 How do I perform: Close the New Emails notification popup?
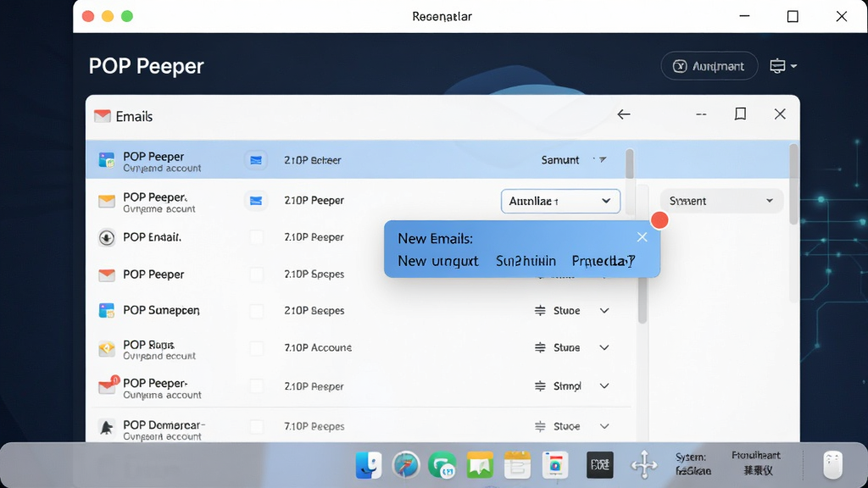click(643, 237)
